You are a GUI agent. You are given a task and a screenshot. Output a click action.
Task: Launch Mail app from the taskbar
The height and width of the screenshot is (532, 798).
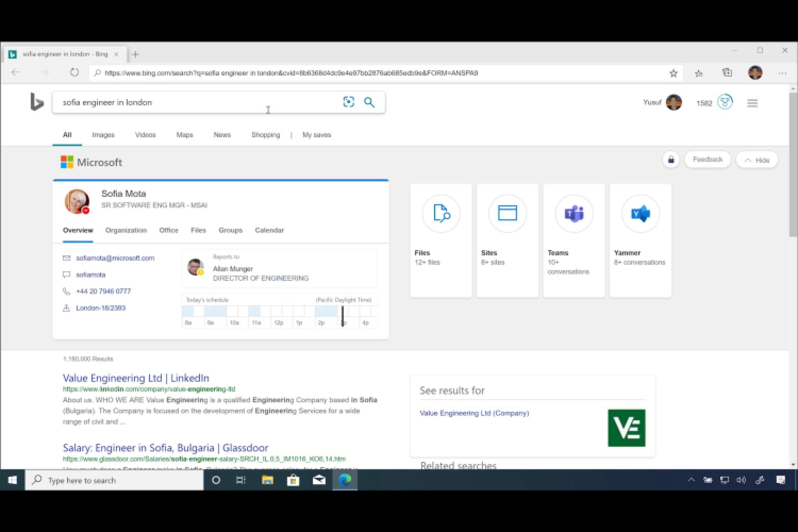[318, 480]
